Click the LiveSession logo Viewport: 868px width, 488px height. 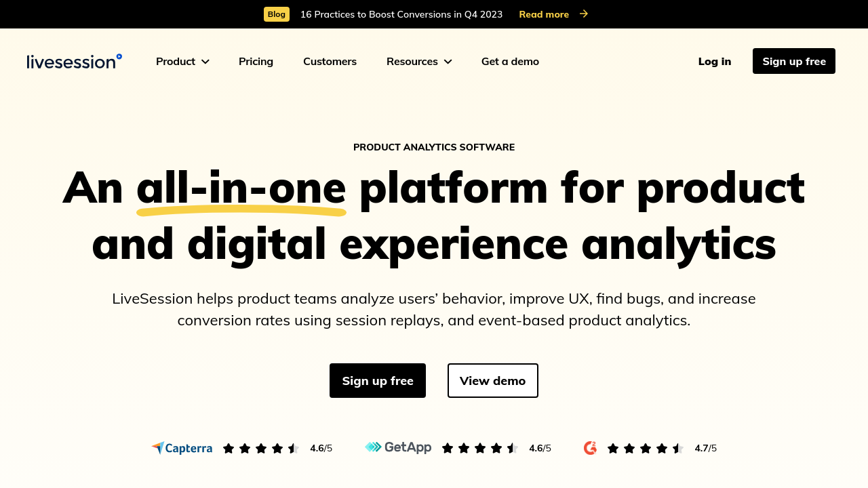click(75, 61)
